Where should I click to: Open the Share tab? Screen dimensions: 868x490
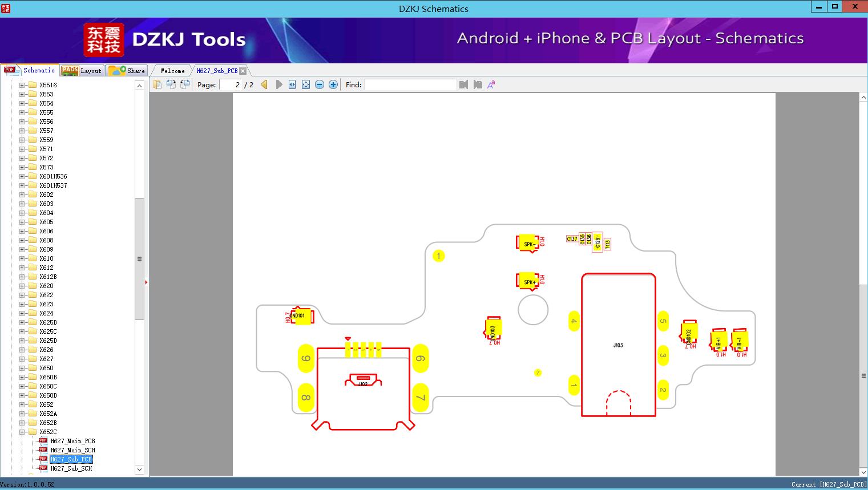[127, 70]
